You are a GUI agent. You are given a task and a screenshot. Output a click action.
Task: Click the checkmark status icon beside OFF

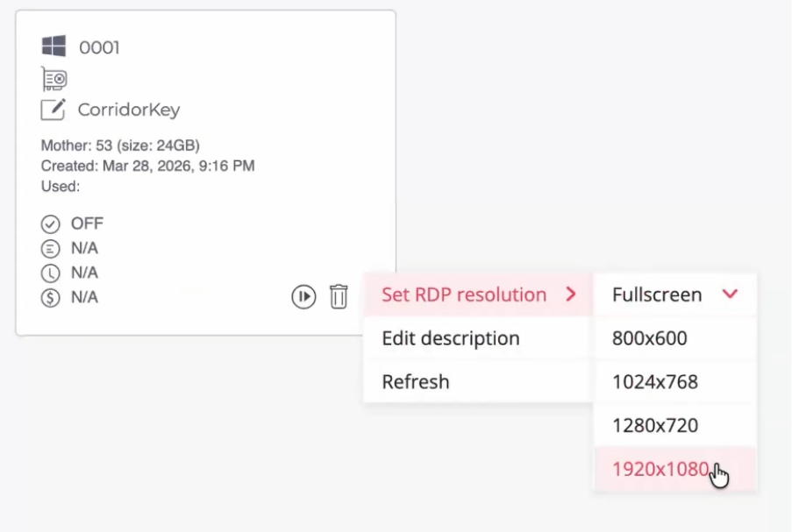click(x=51, y=223)
